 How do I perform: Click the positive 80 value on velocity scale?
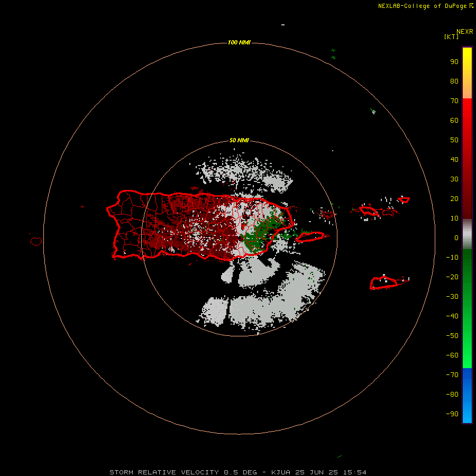454,81
